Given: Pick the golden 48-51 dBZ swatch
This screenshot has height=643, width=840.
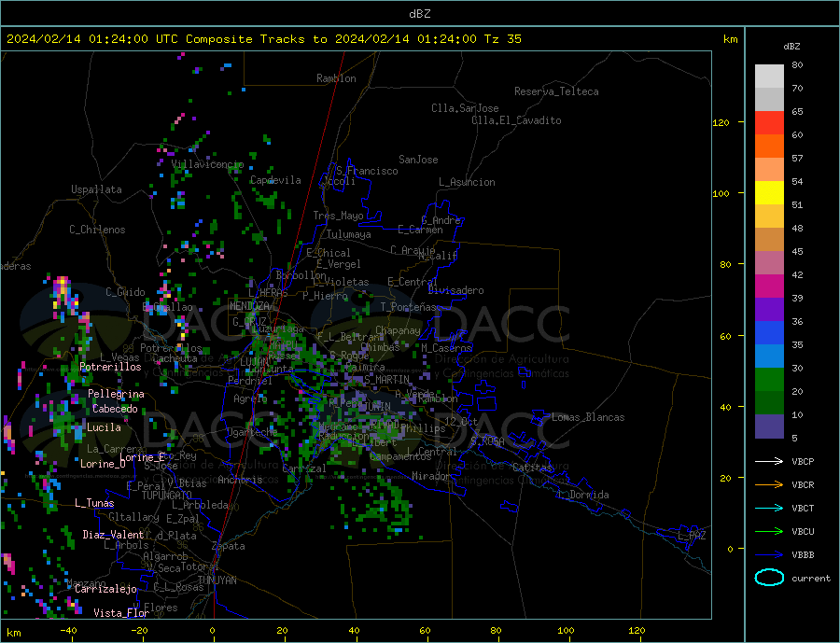Looking at the screenshot, I should pos(769,217).
